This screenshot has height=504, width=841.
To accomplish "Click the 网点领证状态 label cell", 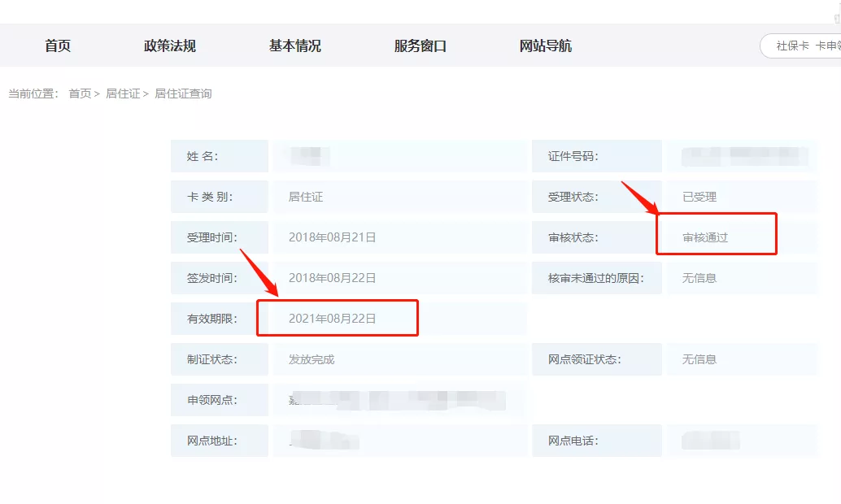I will (x=596, y=359).
